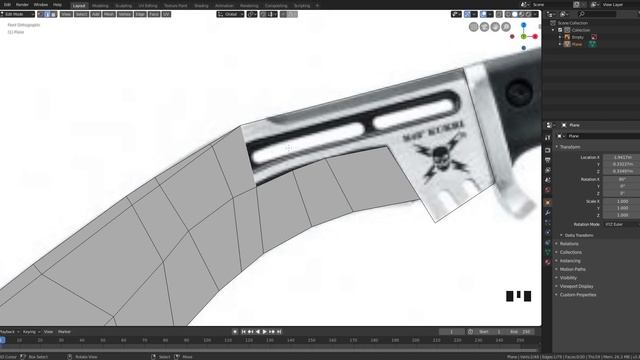Open the Help menu

[x=57, y=4]
